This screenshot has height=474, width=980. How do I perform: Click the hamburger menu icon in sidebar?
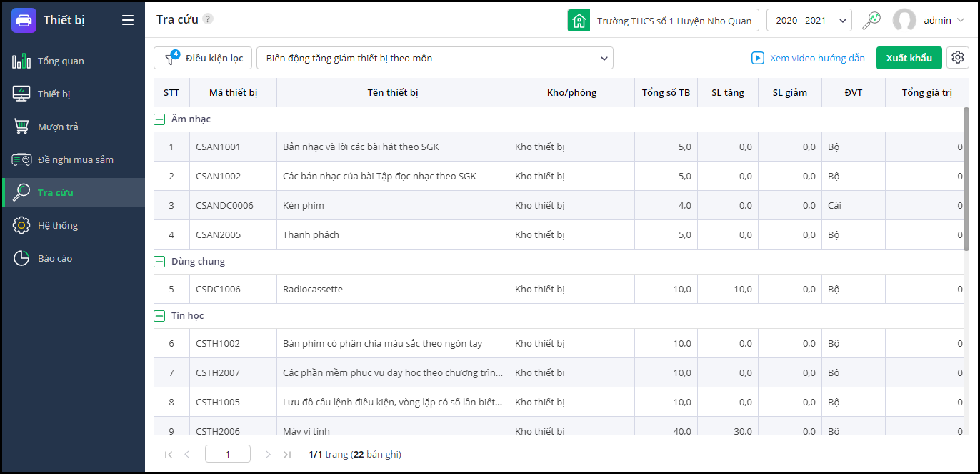coord(128,20)
